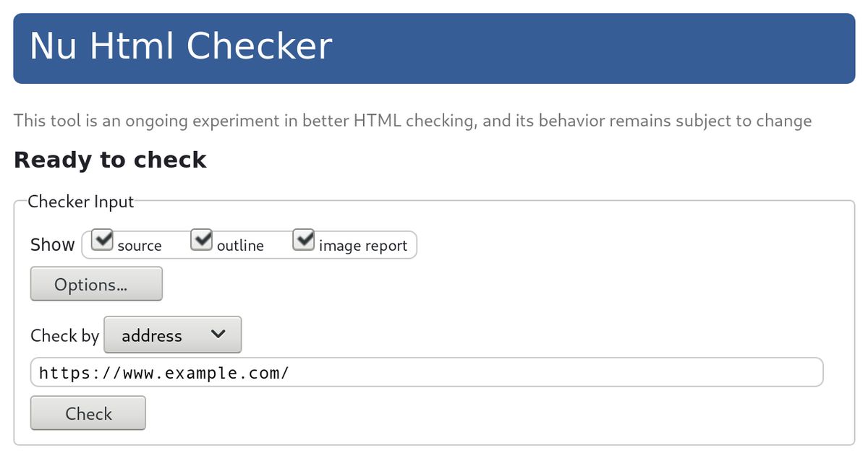Click the "outline" label text
This screenshot has width=868, height=461.
240,246
